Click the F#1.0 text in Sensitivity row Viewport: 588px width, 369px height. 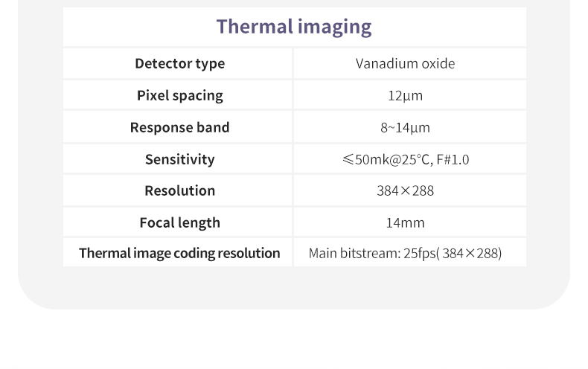click(x=452, y=159)
